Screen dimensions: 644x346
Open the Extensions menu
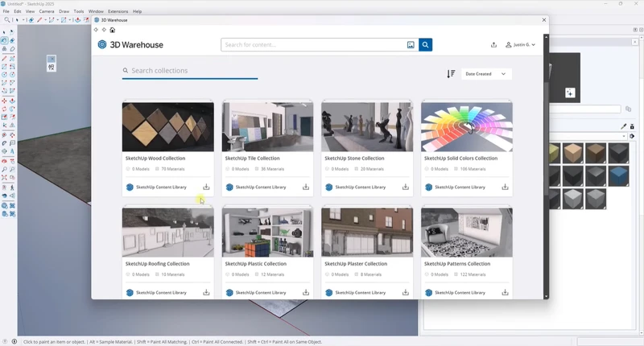(118, 11)
